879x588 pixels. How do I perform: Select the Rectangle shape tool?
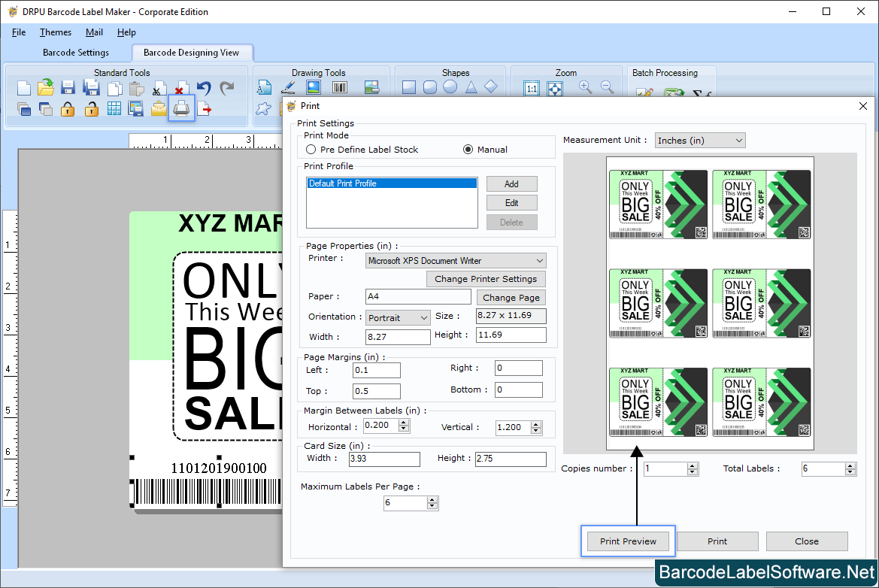408,87
